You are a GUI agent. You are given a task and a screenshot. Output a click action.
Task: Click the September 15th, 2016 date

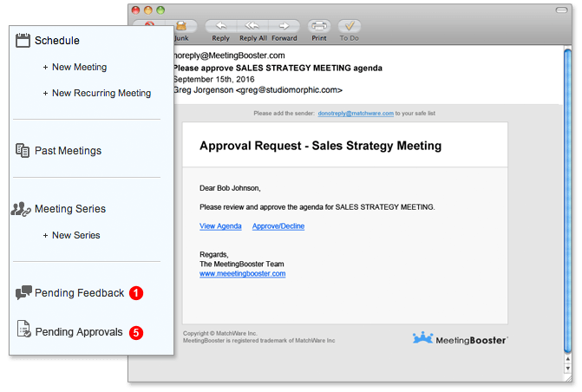coord(213,79)
